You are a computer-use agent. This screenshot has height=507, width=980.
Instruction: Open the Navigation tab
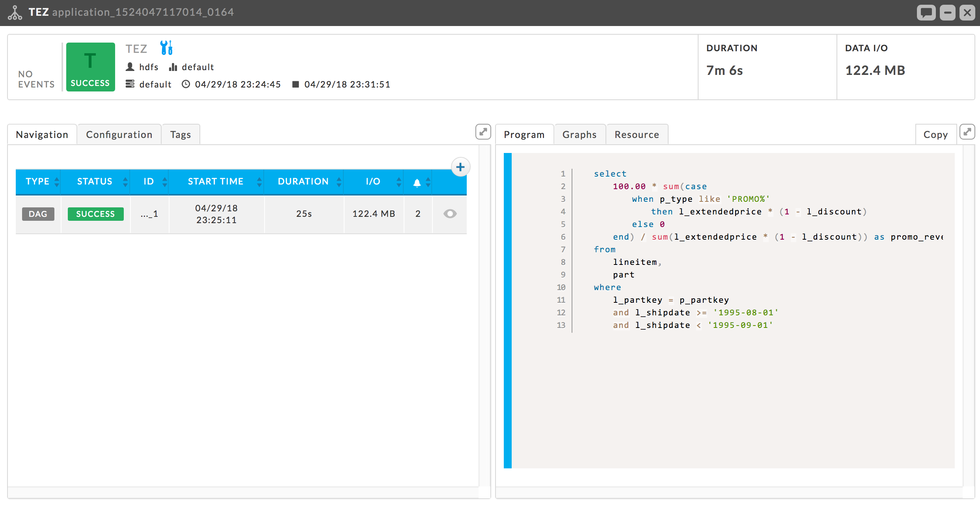[42, 135]
